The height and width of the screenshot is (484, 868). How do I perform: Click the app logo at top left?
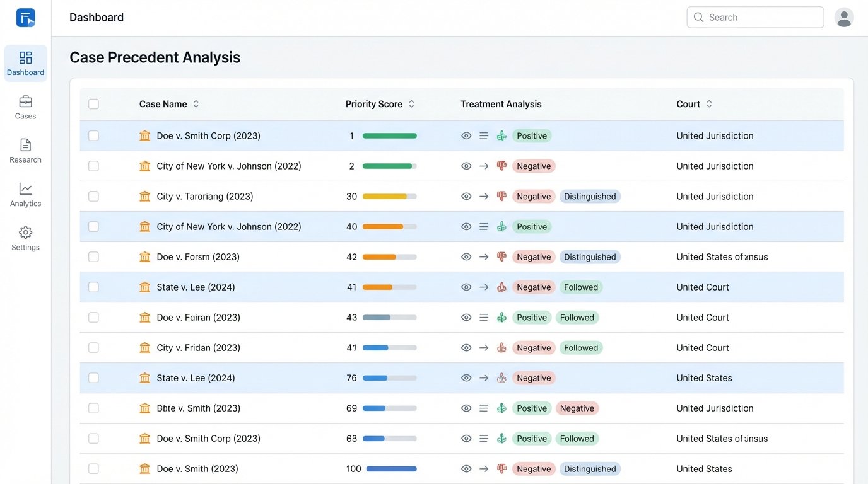point(25,17)
